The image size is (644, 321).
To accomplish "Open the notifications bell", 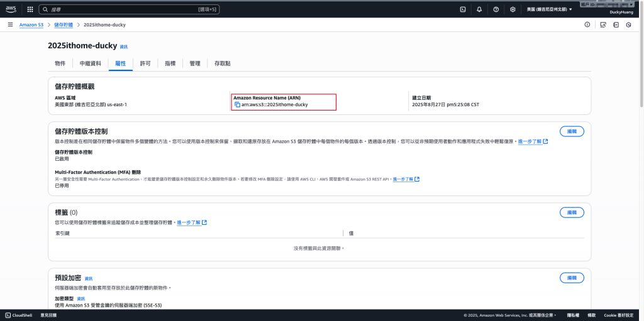I will (479, 9).
